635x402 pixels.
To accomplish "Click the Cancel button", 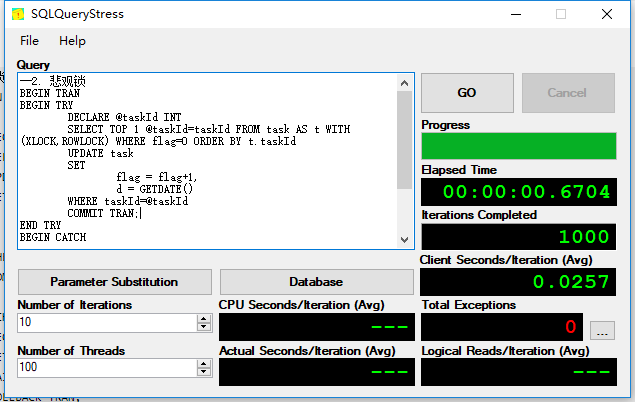I will point(568,93).
